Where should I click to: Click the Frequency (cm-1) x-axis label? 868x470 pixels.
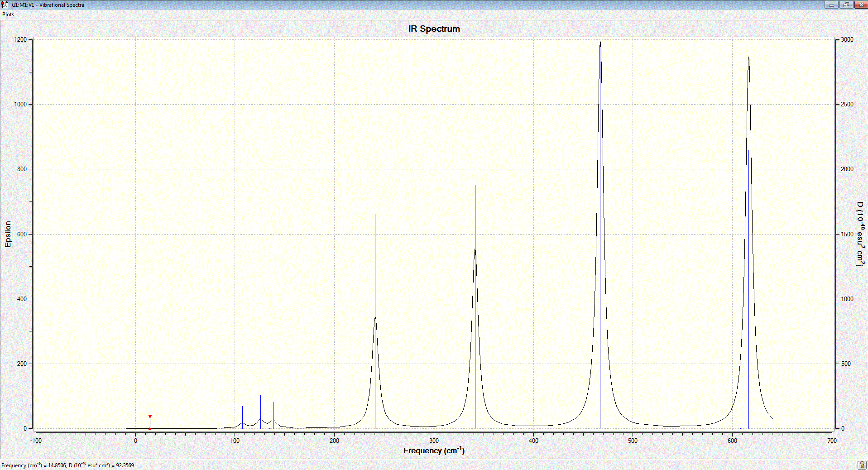pyautogui.click(x=434, y=450)
